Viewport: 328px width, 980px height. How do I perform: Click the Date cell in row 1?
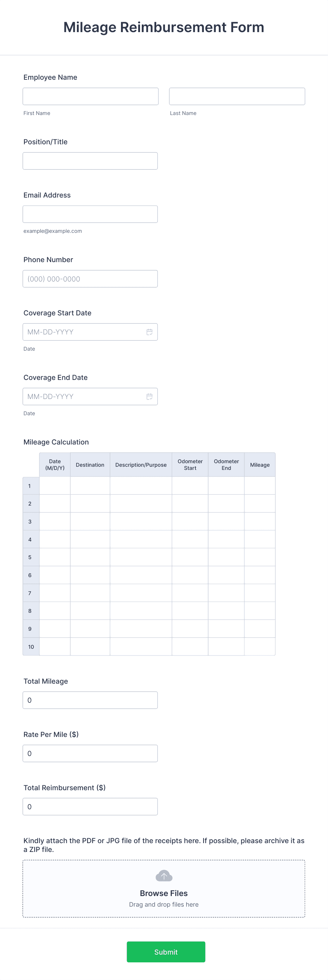click(x=54, y=485)
